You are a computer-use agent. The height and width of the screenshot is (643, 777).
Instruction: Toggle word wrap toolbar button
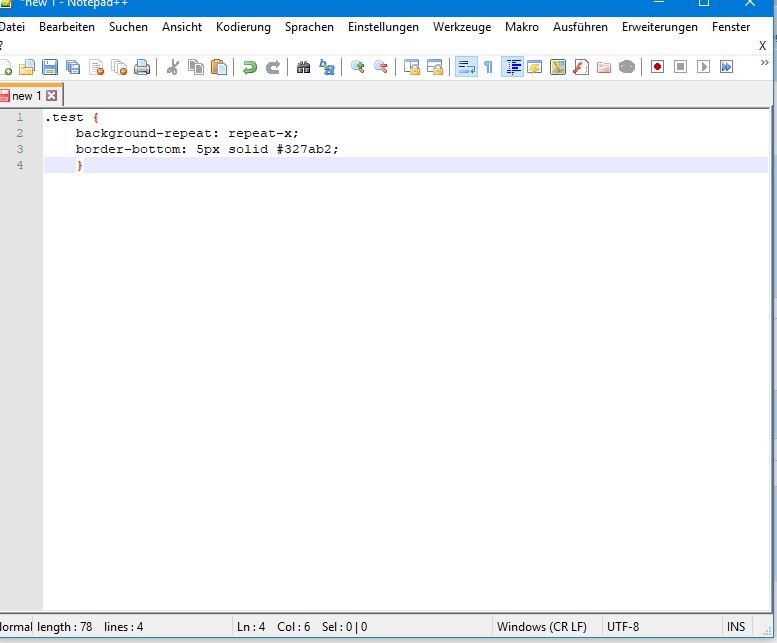[x=466, y=67]
